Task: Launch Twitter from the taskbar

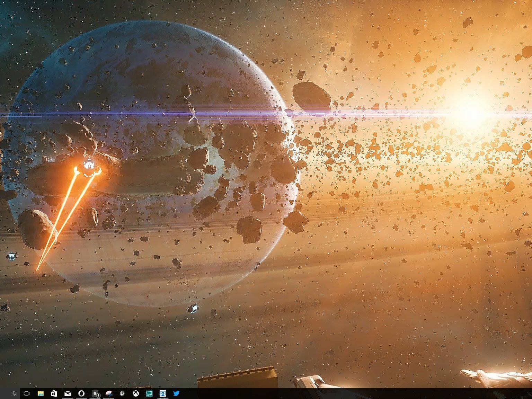Action: pyautogui.click(x=176, y=393)
